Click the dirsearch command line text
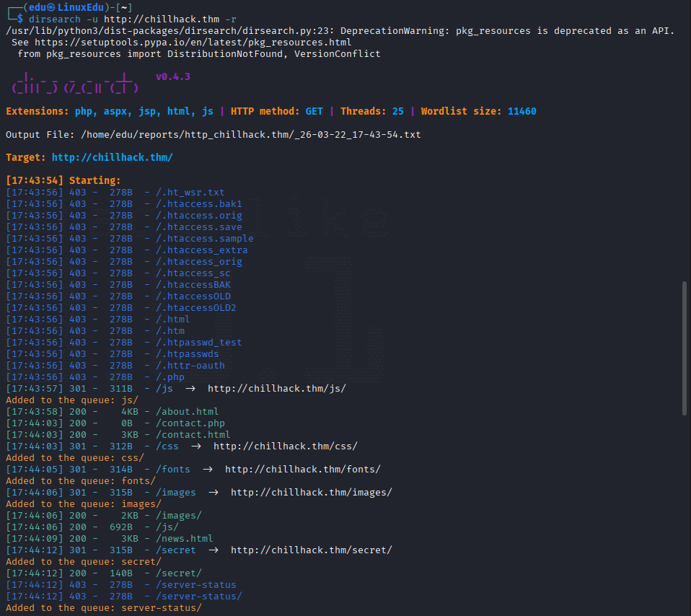The image size is (691, 616). click(133, 19)
